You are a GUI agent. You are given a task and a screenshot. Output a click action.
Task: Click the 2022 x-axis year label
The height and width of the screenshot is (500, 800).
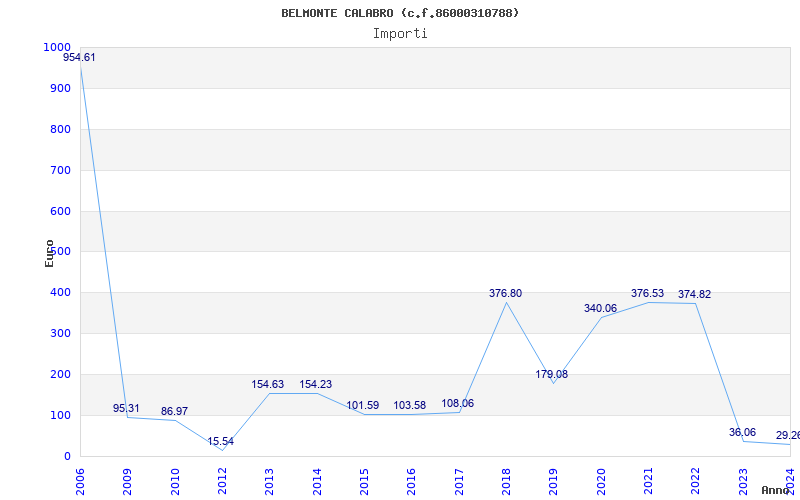point(695,482)
